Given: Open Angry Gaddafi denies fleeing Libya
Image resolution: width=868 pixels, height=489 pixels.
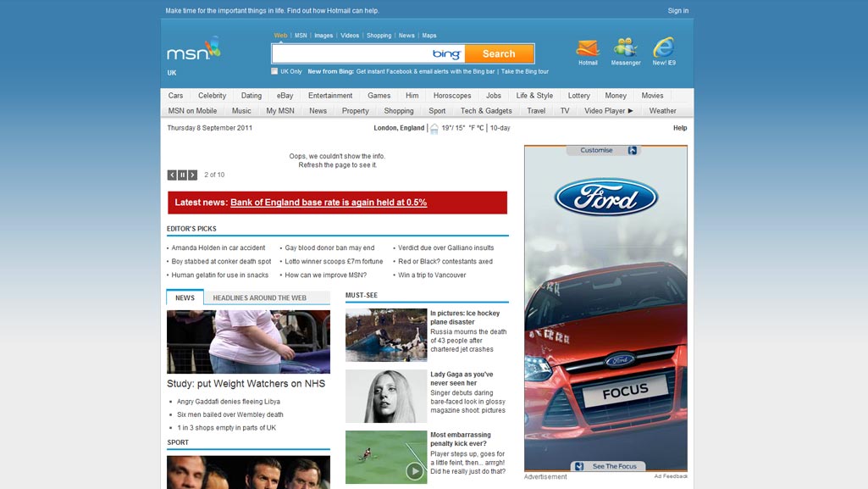Looking at the screenshot, I should pos(229,402).
